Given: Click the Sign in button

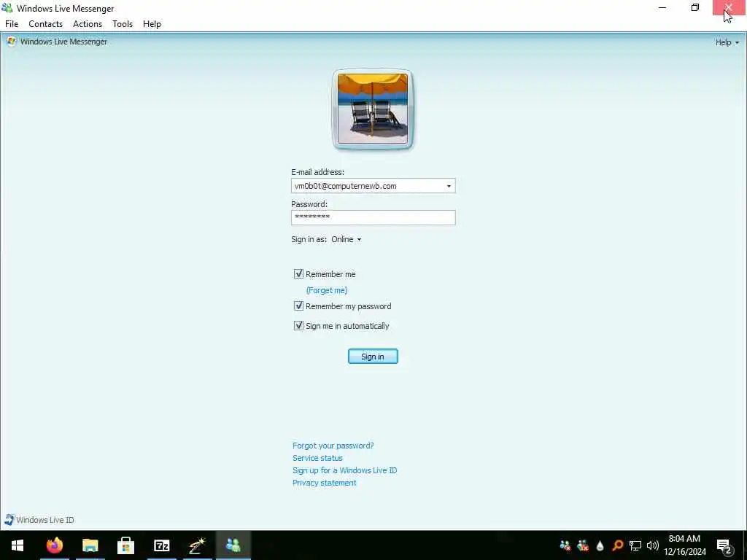Looking at the screenshot, I should [x=373, y=356].
